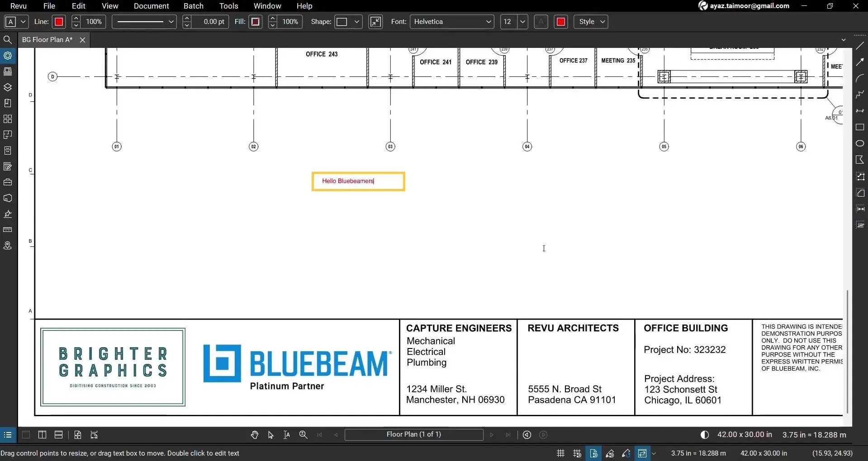Choose the Arrow markup tool

click(x=860, y=62)
